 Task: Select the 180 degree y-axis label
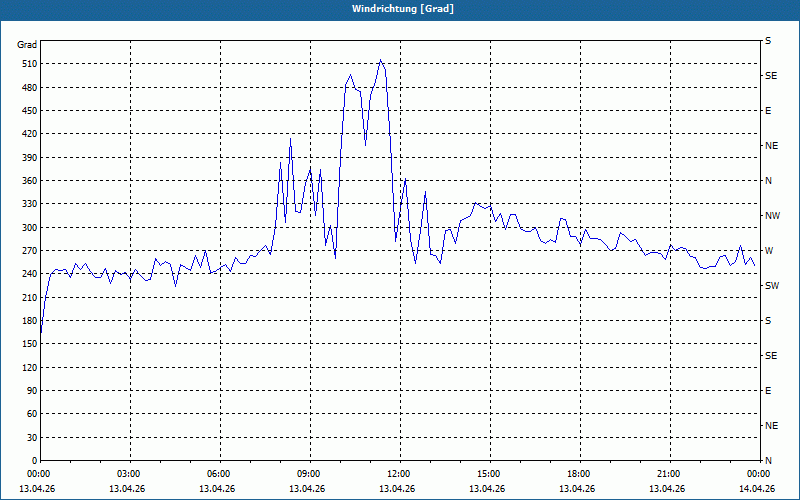pyautogui.click(x=27, y=321)
